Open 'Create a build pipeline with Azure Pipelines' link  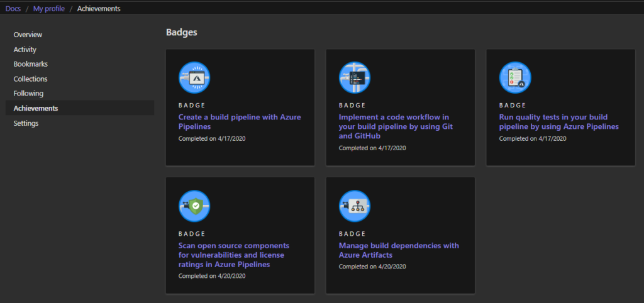point(240,121)
